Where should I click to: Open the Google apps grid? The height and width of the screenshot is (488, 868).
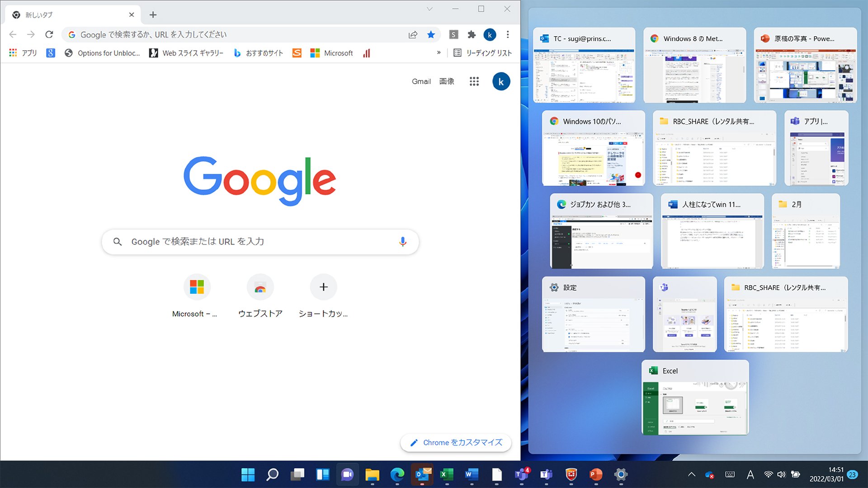coord(474,81)
